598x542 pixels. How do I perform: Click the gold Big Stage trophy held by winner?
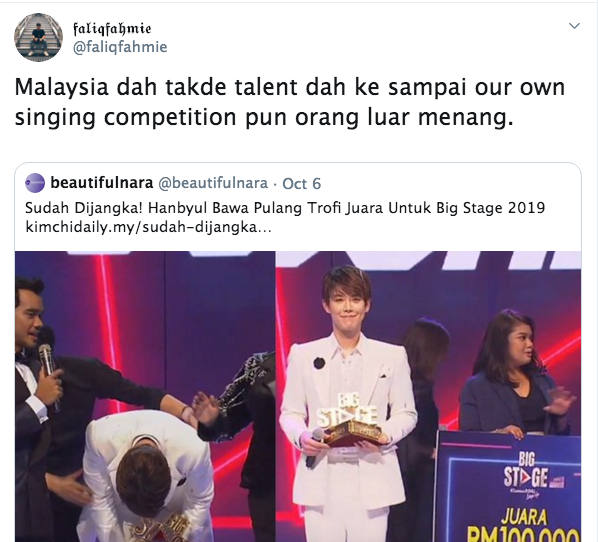pos(350,420)
